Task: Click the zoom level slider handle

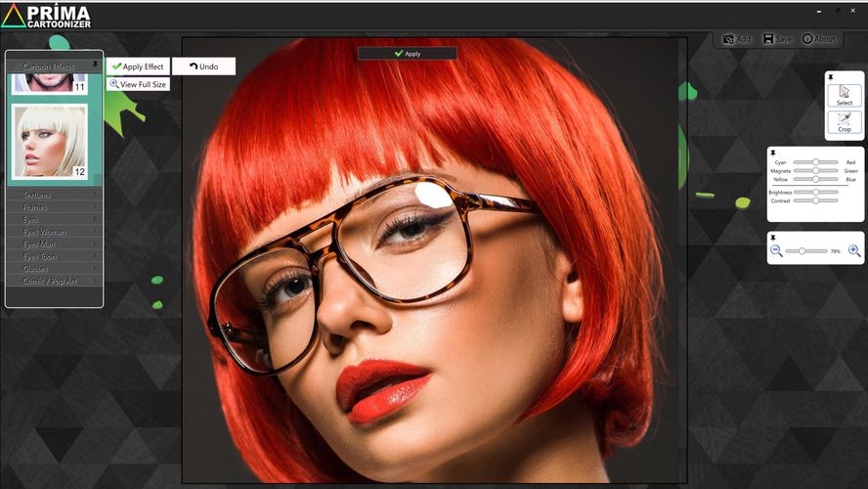Action: (x=802, y=251)
